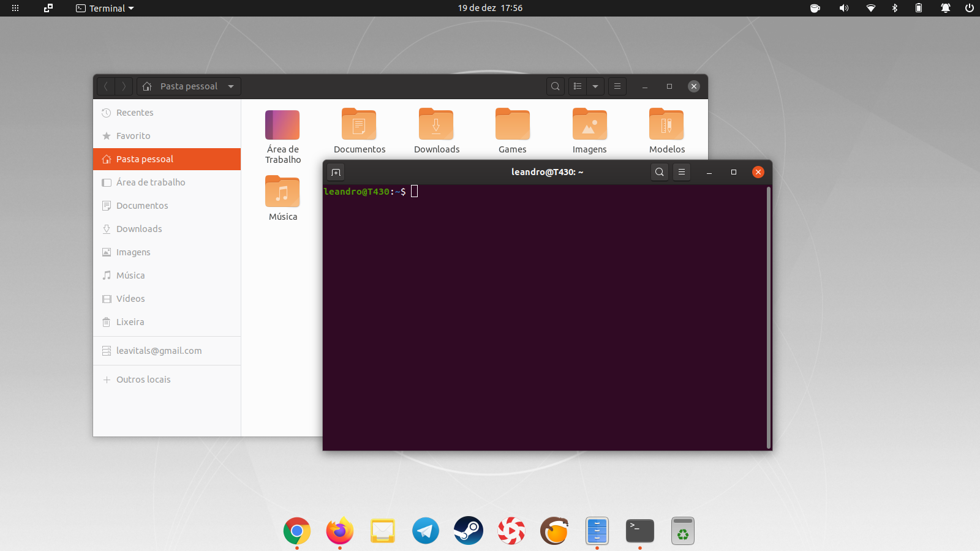Launch Google Chrome from the dock

297,531
